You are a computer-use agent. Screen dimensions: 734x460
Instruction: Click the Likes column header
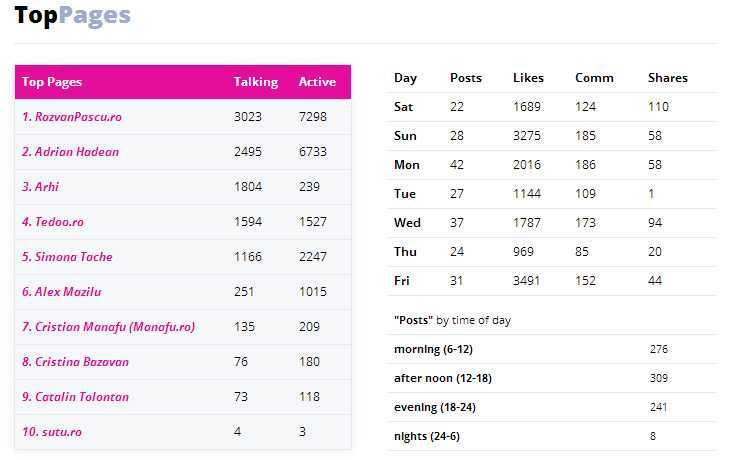coord(528,78)
